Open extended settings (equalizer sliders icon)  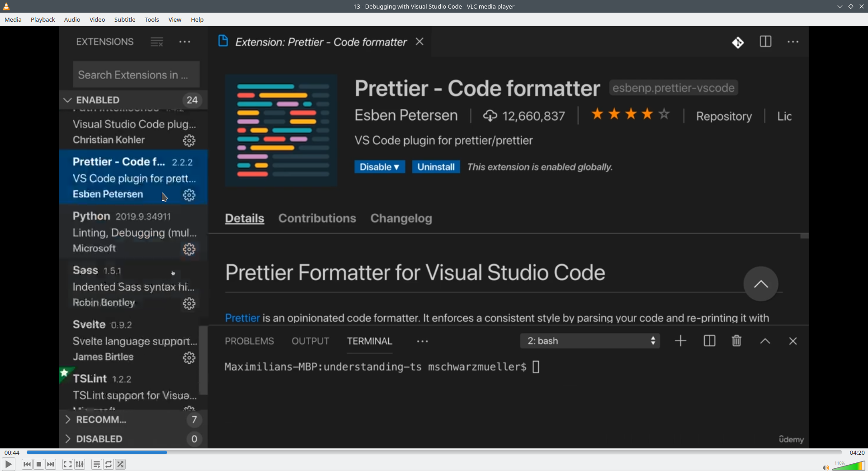click(80, 464)
